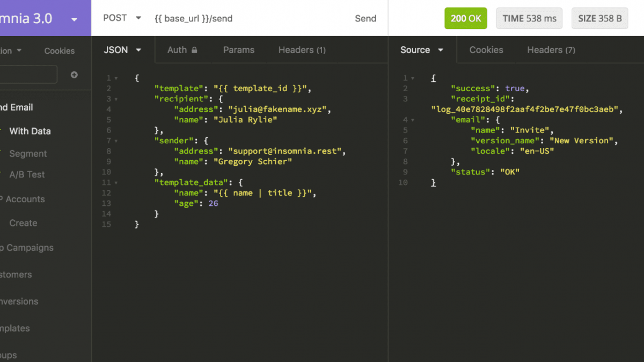644x362 pixels.
Task: Open the JSON body type dropdown
Action: pos(122,50)
